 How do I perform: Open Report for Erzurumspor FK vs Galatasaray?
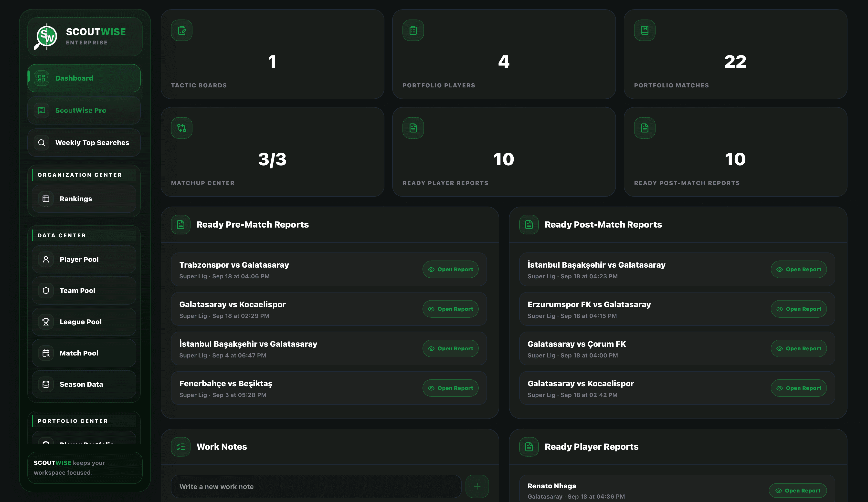799,309
